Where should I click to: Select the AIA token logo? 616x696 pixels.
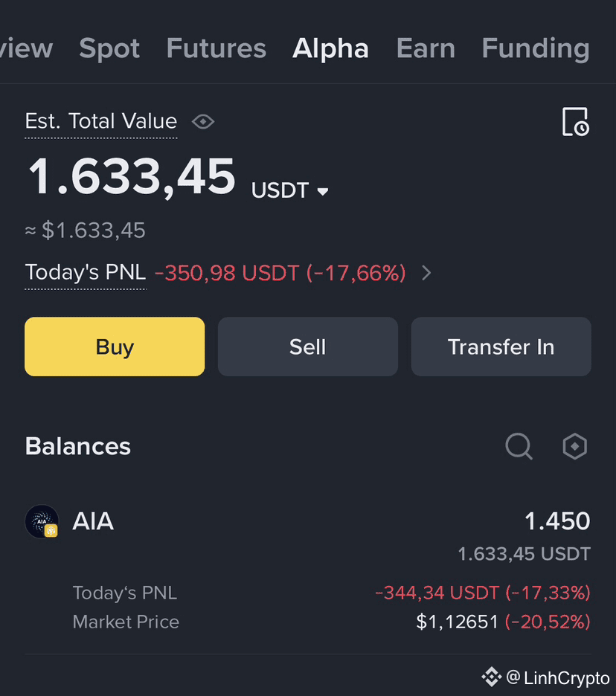42,521
